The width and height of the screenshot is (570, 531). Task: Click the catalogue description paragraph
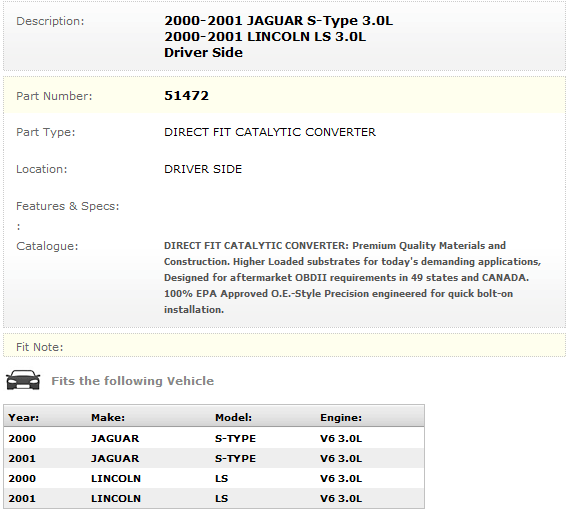tap(352, 277)
